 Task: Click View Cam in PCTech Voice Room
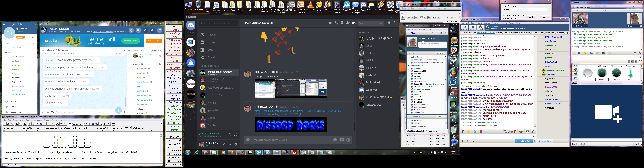(x=464, y=27)
